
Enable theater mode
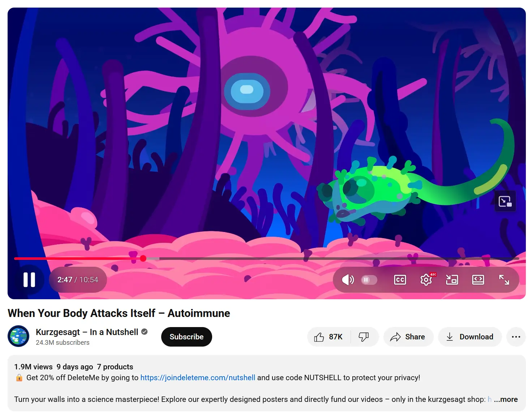tap(478, 280)
